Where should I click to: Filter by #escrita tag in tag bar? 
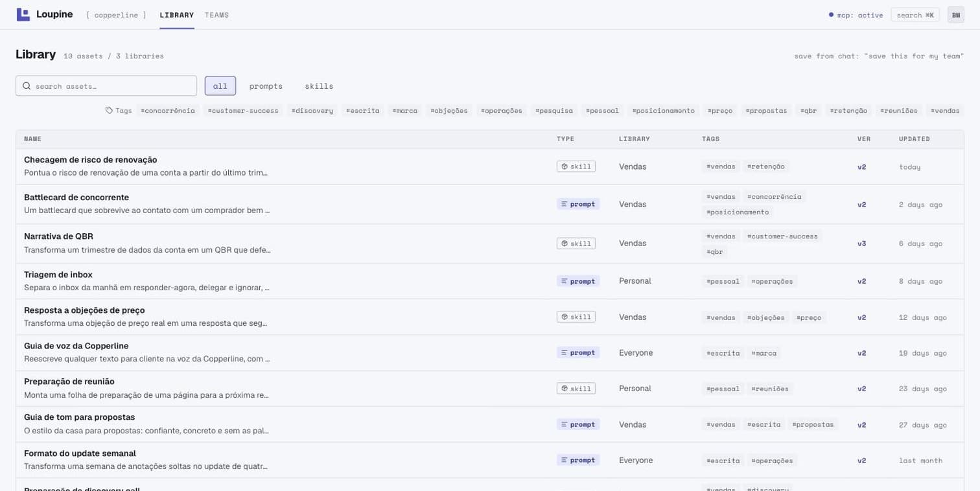coord(362,111)
